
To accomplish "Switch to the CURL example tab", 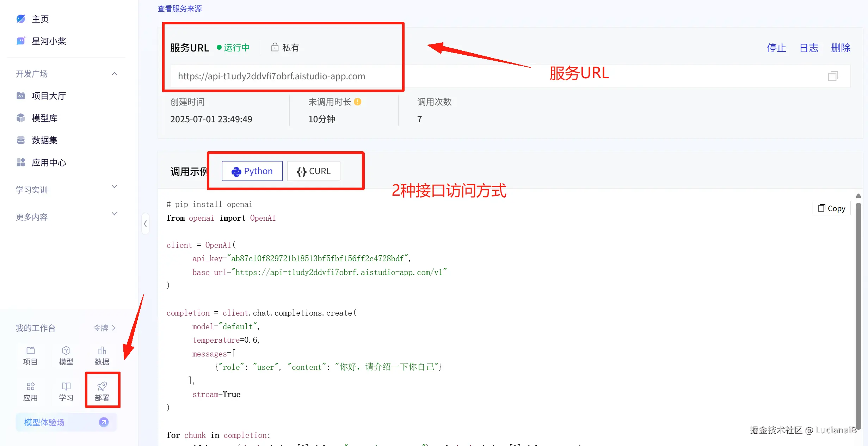I will (x=314, y=171).
